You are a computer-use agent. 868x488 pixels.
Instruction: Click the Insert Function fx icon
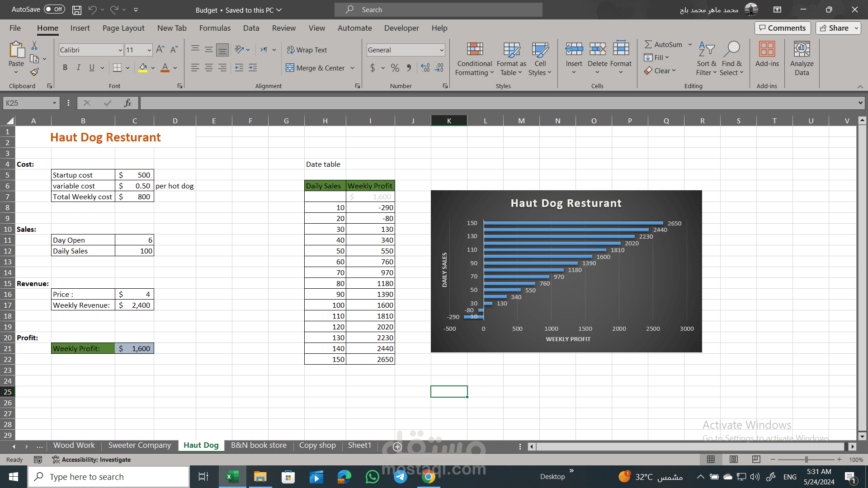[128, 103]
